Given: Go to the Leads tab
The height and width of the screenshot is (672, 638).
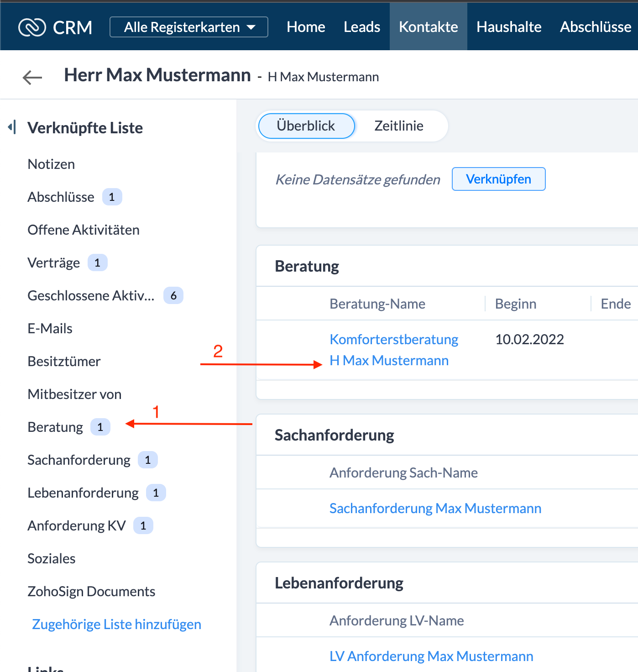Looking at the screenshot, I should tap(361, 27).
